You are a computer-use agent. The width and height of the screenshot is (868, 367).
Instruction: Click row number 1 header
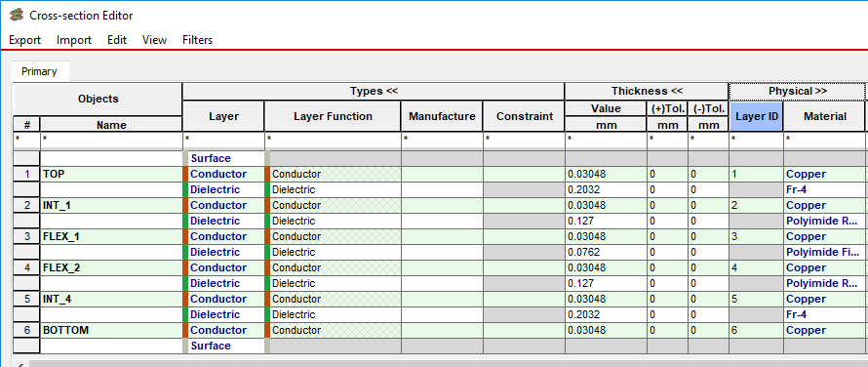[26, 174]
